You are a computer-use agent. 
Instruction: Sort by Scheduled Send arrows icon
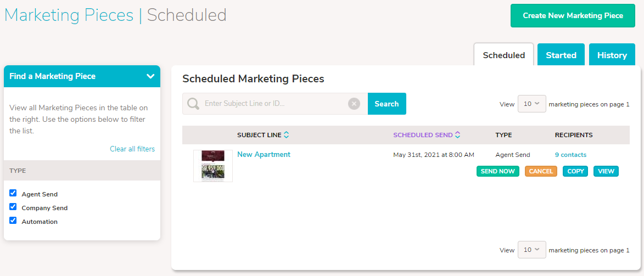pos(457,135)
